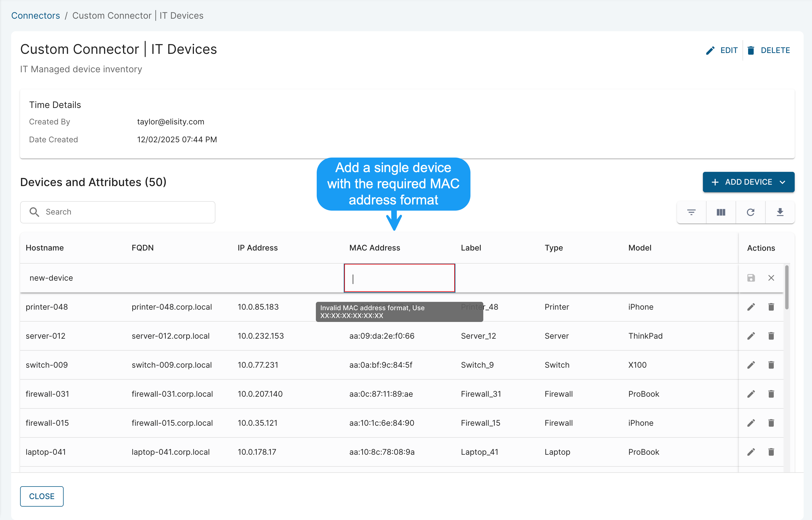
Task: Click the DELETE trash icon in header
Action: (x=751, y=50)
